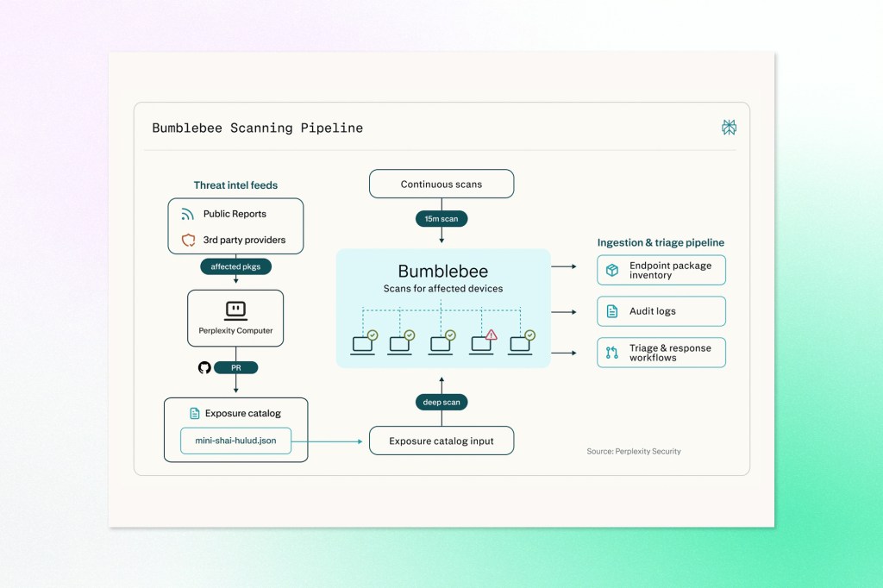Click the document icon beside Exposure catalog
Image resolution: width=883 pixels, height=588 pixels.
194,413
